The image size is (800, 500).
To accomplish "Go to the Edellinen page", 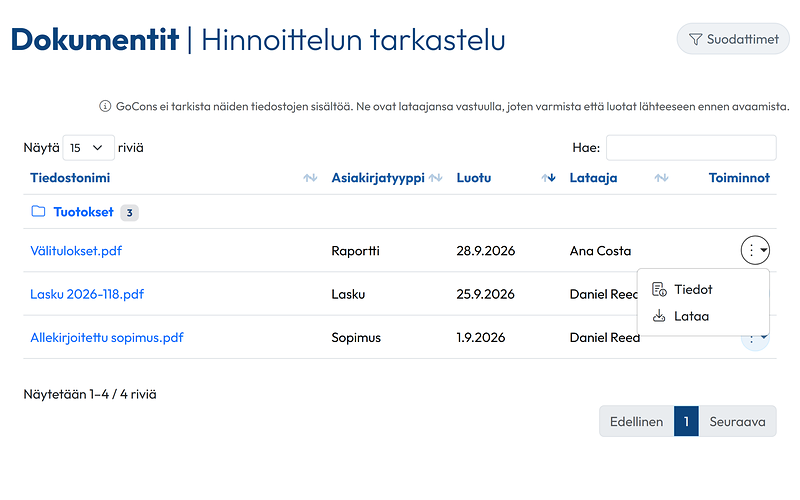I will pos(636,421).
